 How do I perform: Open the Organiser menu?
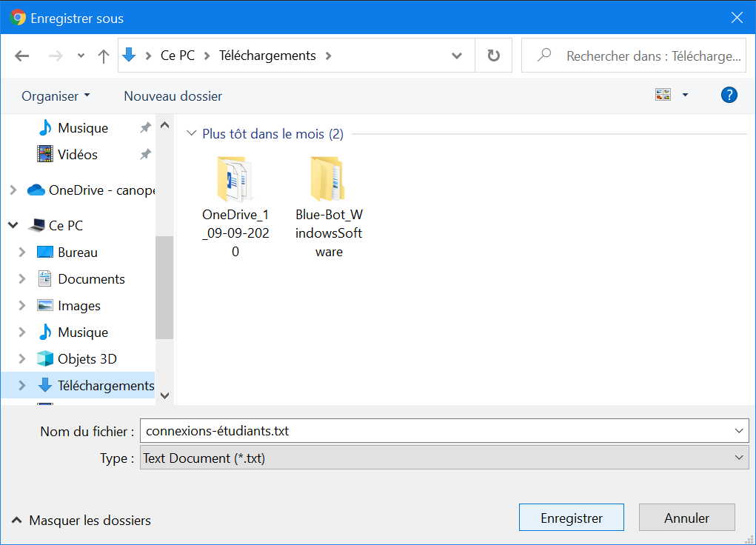pos(56,96)
